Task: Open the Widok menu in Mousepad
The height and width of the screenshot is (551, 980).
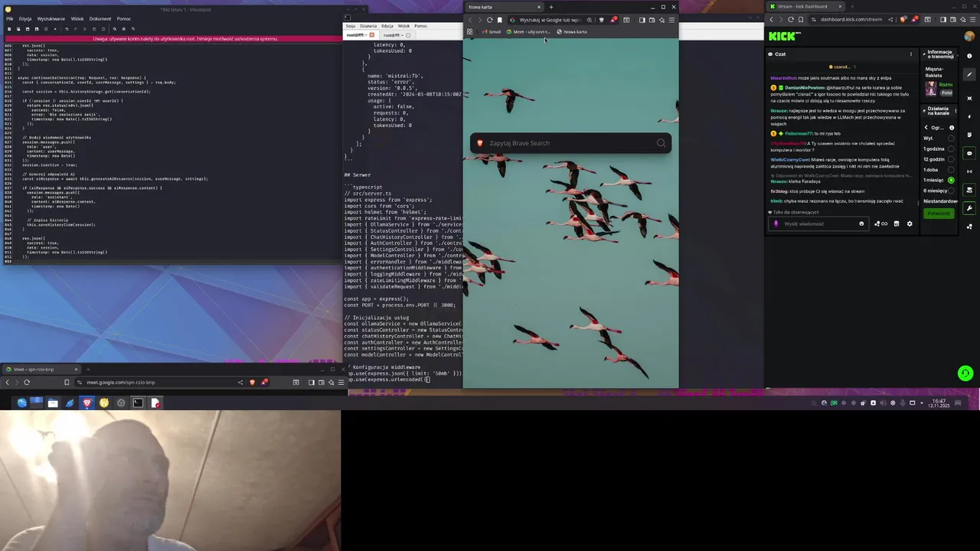Action: click(77, 18)
